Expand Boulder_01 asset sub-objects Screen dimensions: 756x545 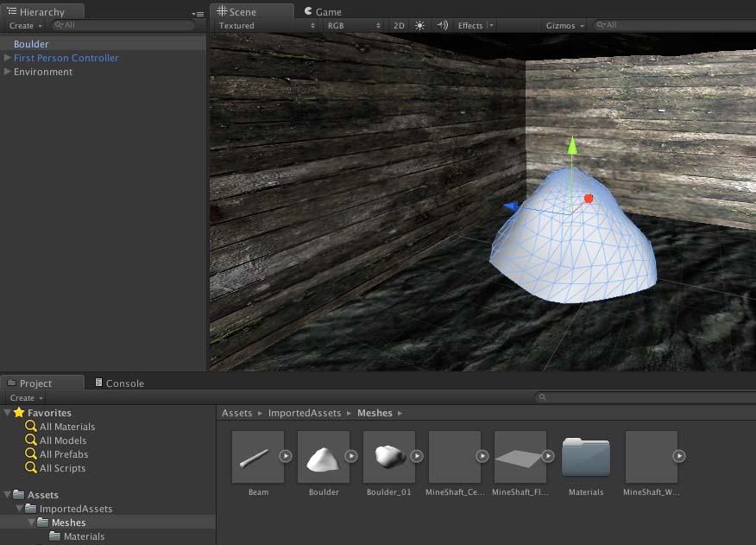click(x=417, y=456)
